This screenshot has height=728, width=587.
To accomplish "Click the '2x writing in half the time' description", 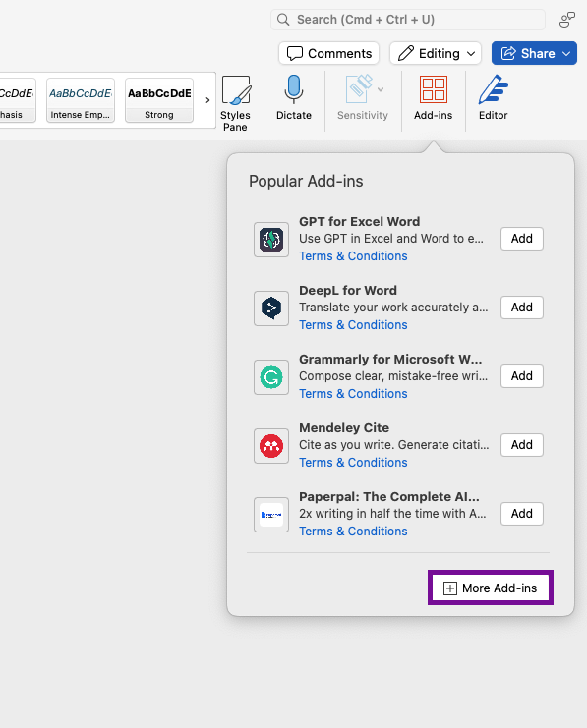I will pyautogui.click(x=392, y=514).
